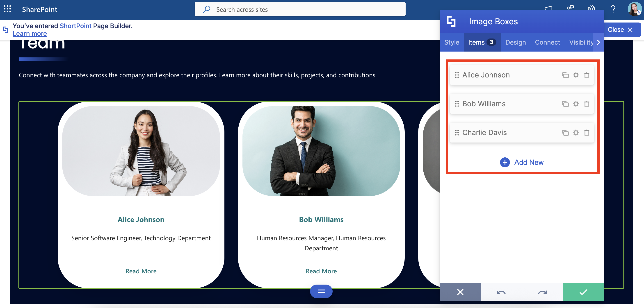644x308 pixels.
Task: Cancel changes with the X button
Action: coord(460,292)
